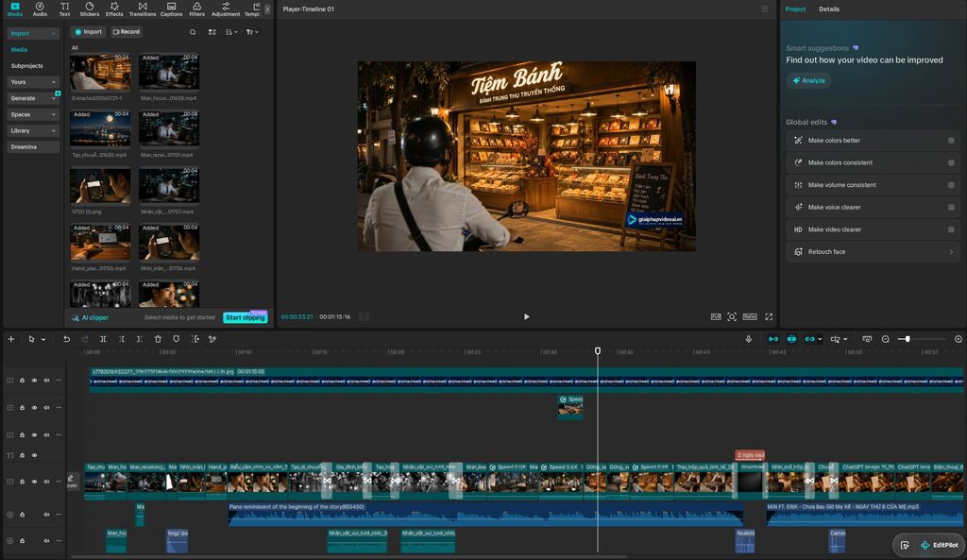Hide the top overlay track

point(35,381)
